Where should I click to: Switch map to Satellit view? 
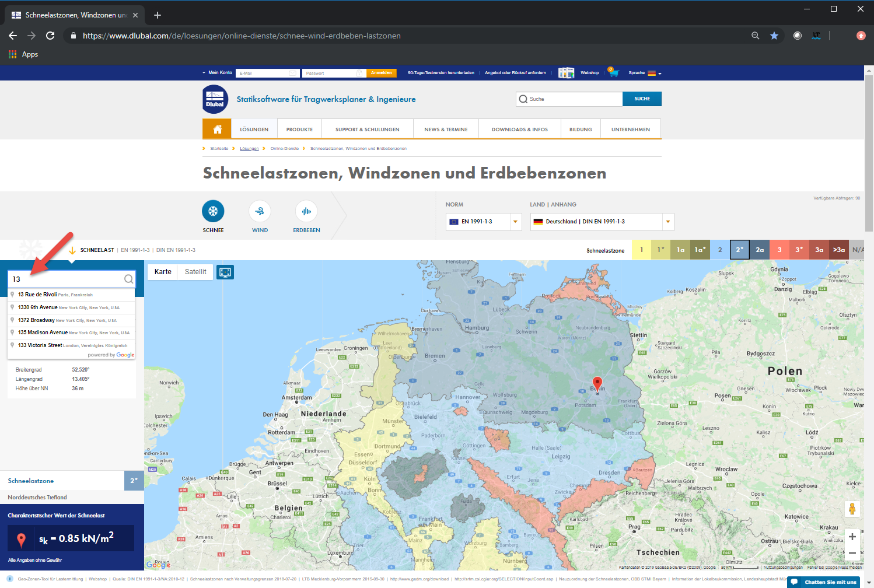click(195, 272)
